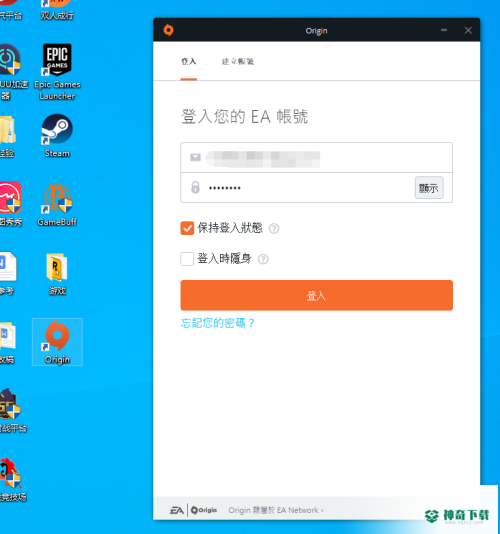Click the email address input field
The height and width of the screenshot is (534, 500).
pos(316,158)
